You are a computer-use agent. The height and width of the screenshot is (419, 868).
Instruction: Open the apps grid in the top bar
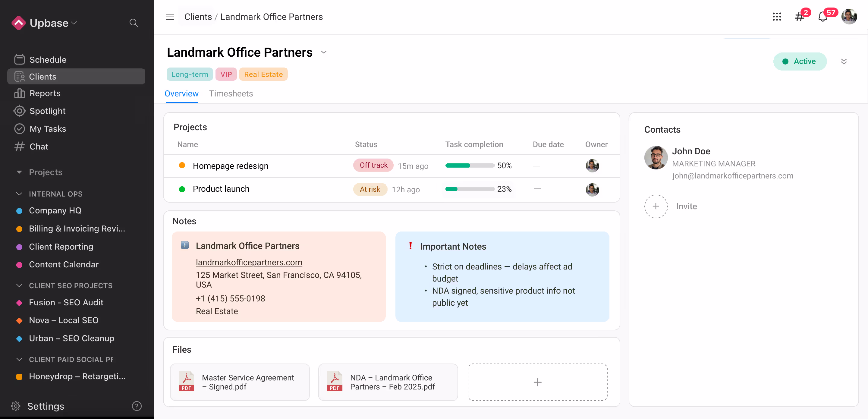pyautogui.click(x=777, y=17)
